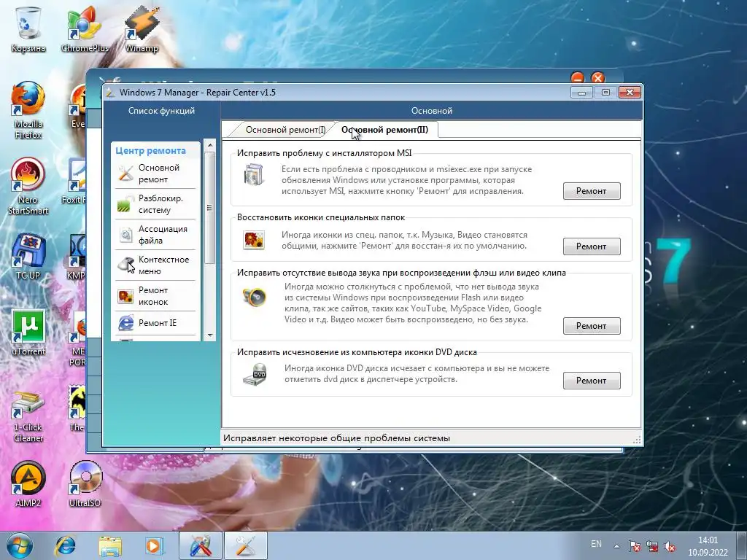747x560 pixels.
Task: Open the Основной ремонт sidebar item
Action: pyautogui.click(x=155, y=174)
